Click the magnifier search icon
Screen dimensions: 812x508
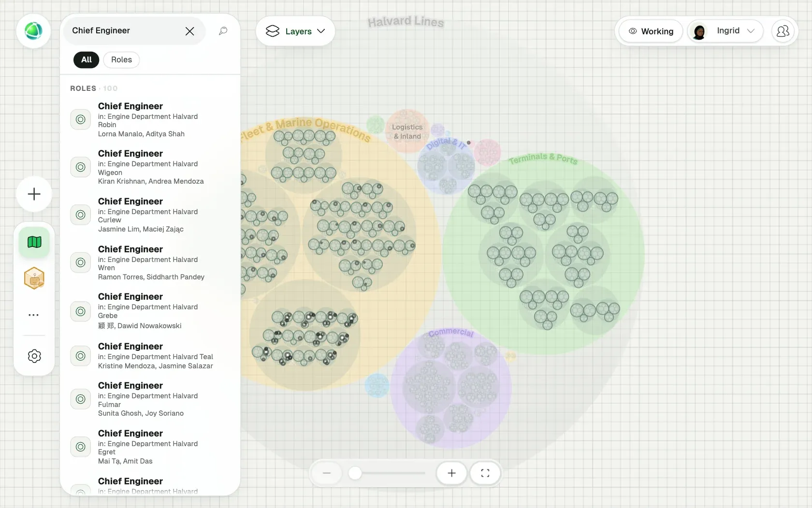click(223, 31)
